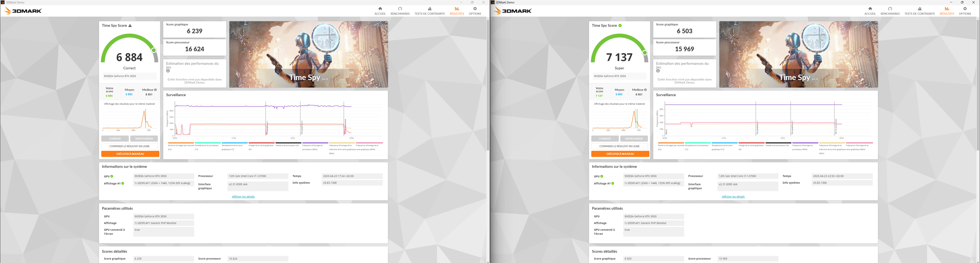Viewport: 980px width, 263px height.
Task: Toggle frames per second legend, left chart
Action: tap(181, 147)
